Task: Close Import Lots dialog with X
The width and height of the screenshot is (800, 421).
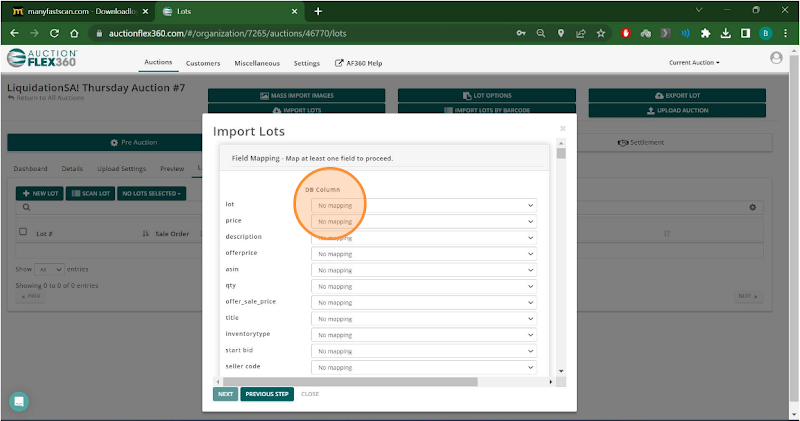Action: click(562, 129)
